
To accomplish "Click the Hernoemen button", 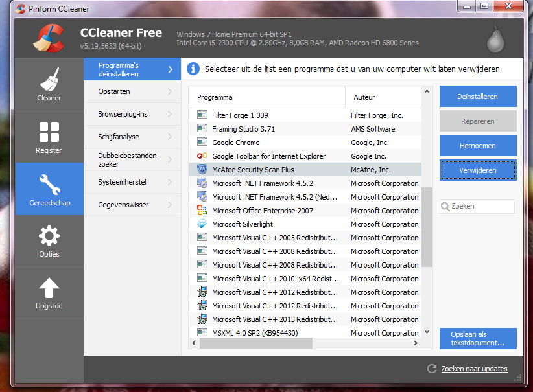I will (x=478, y=146).
